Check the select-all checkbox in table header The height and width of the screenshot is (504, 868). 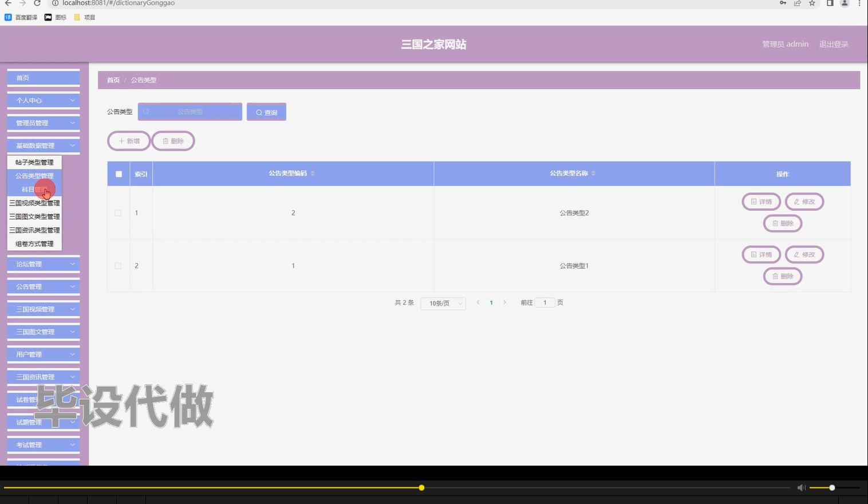[118, 173]
